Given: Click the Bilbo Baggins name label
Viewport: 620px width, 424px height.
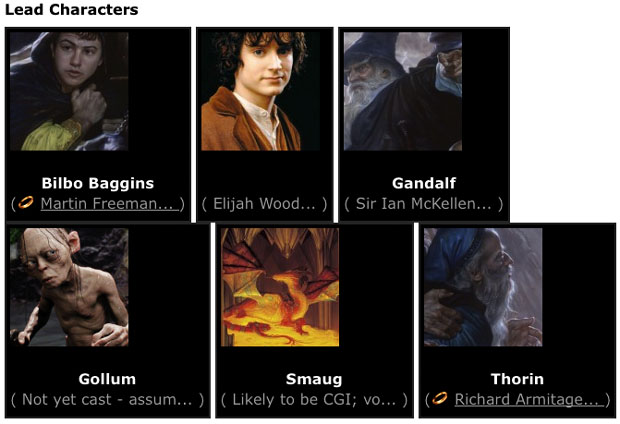Looking at the screenshot, I should 98,183.
